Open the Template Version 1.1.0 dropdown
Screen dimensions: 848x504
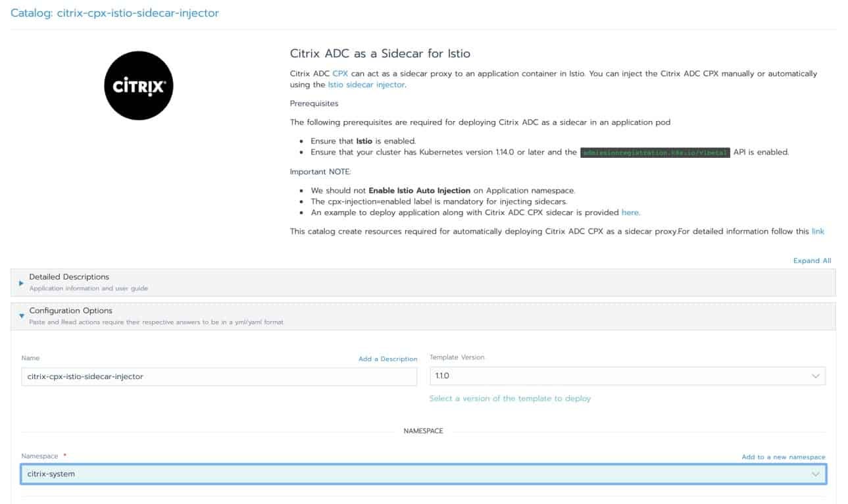(x=626, y=376)
